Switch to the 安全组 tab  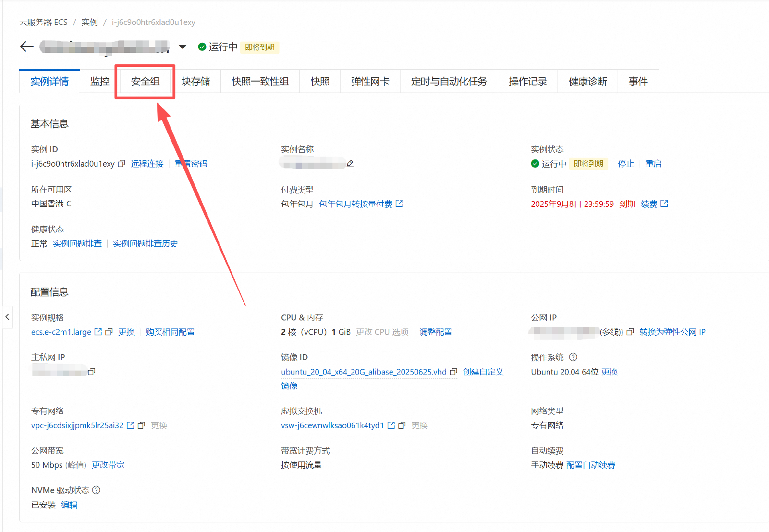[145, 81]
